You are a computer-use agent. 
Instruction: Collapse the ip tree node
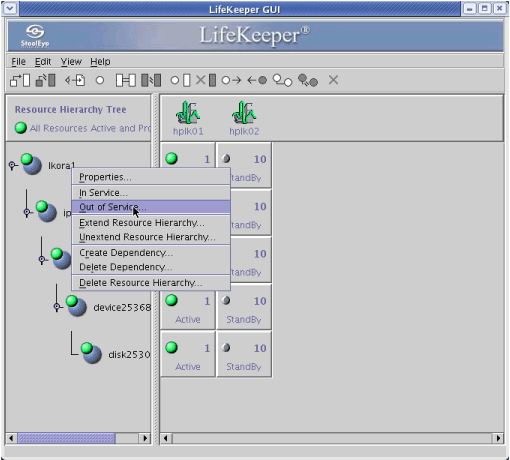pos(27,212)
